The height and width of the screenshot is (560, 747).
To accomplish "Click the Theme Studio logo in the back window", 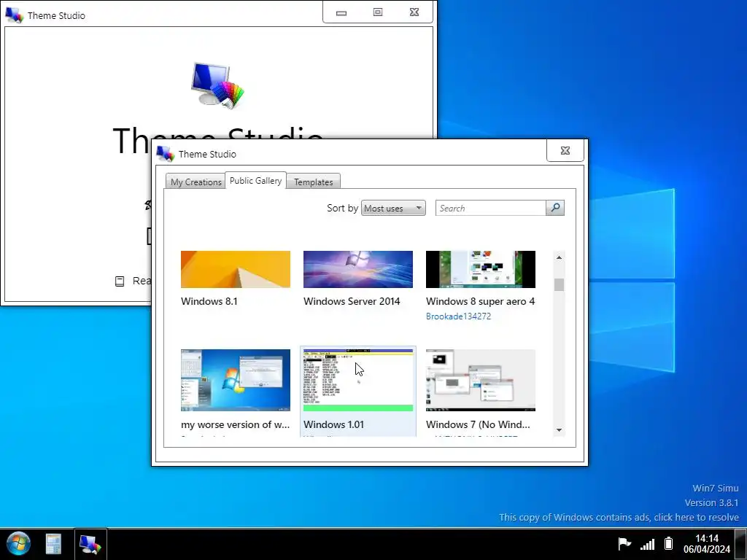I will (217, 86).
